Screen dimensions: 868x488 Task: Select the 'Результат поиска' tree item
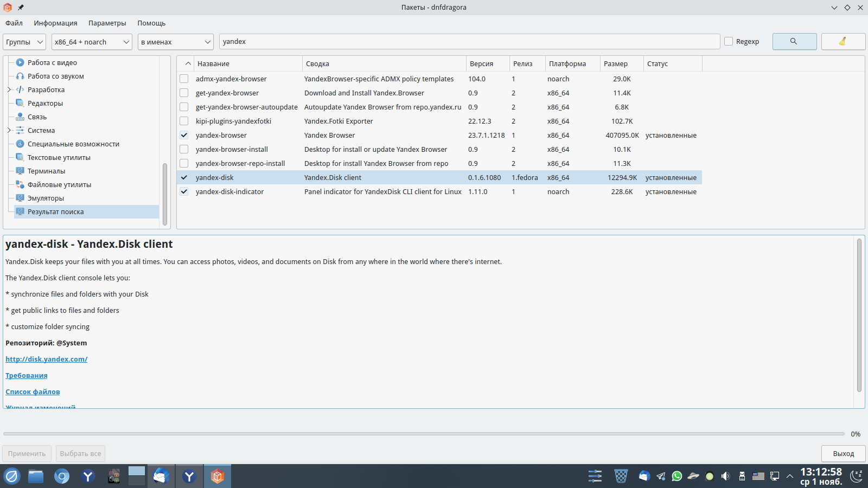[x=87, y=211]
